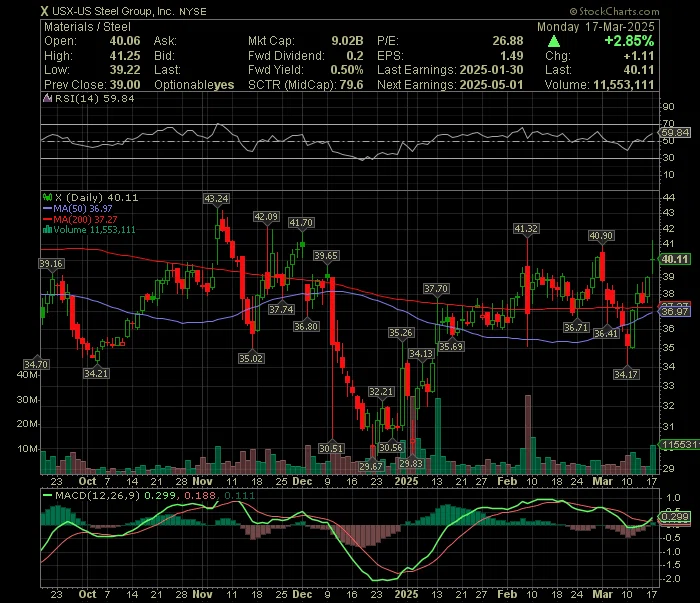Click the 0.299 MACD value flag
The image size is (700, 603).
[675, 517]
